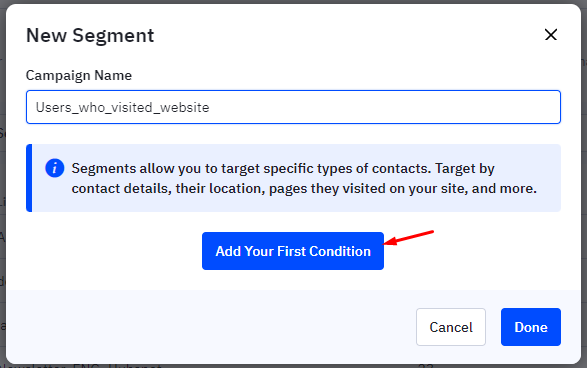
Task: Focus the Campaign Name input field
Action: coord(293,107)
